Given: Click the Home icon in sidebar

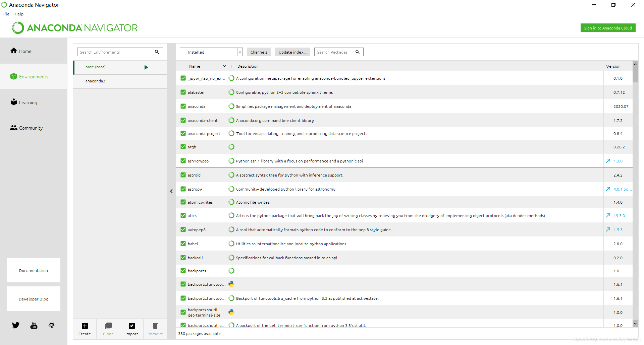Looking at the screenshot, I should [14, 51].
